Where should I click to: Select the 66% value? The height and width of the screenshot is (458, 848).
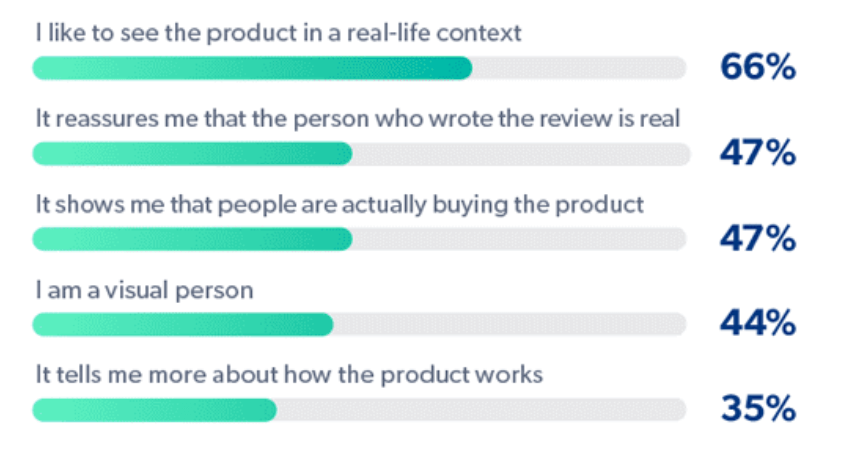click(x=758, y=68)
